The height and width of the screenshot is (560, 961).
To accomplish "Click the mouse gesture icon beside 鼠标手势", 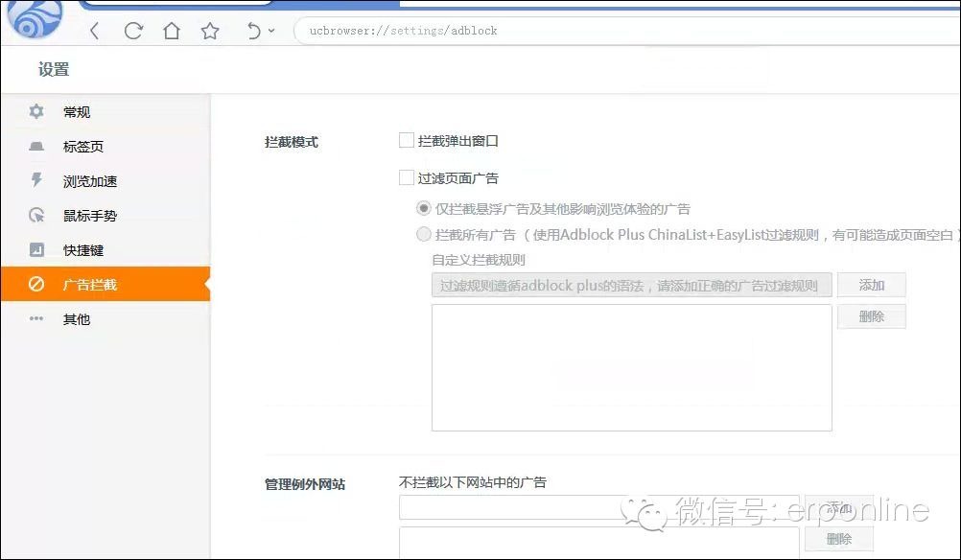I will tap(36, 215).
